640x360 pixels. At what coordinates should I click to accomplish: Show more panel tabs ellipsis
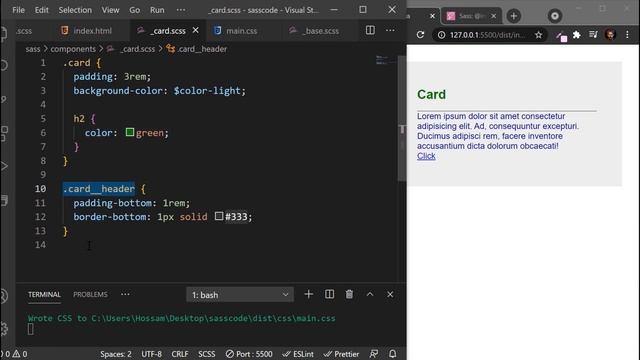[125, 294]
